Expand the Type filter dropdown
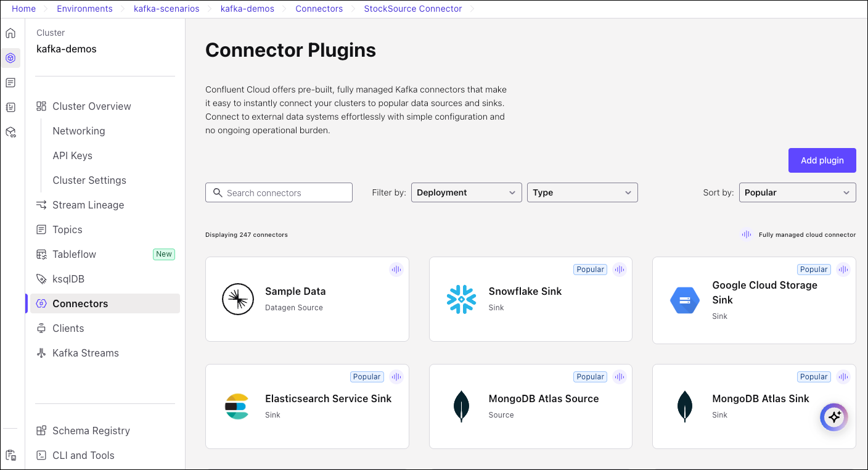Viewport: 868px width, 470px height. click(582, 192)
